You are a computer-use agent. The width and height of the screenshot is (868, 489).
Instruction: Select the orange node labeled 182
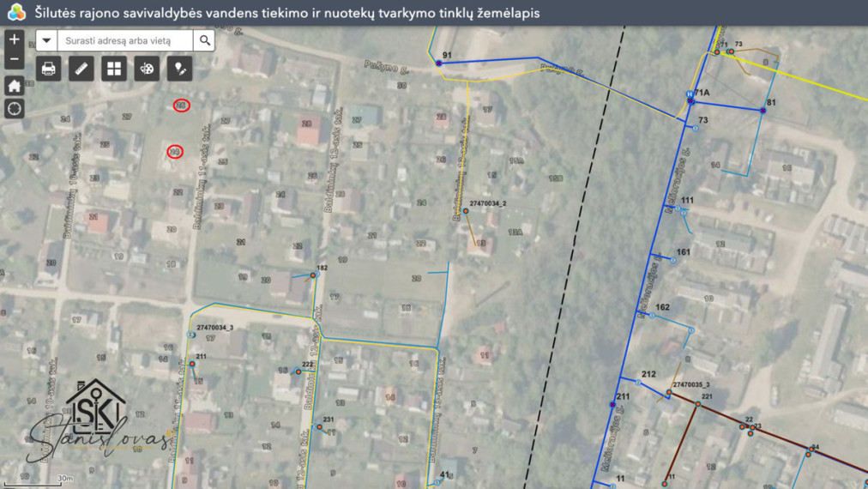click(313, 275)
